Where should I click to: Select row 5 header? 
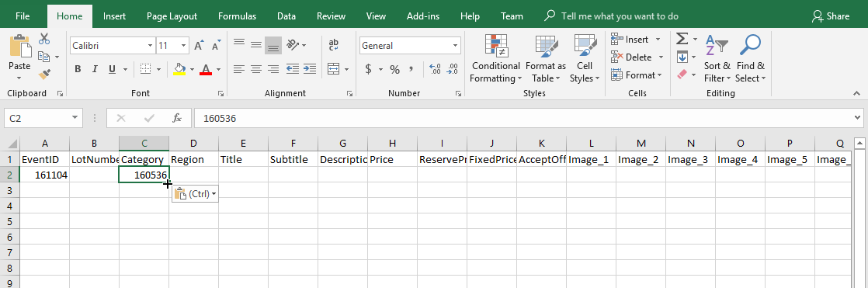coord(9,221)
